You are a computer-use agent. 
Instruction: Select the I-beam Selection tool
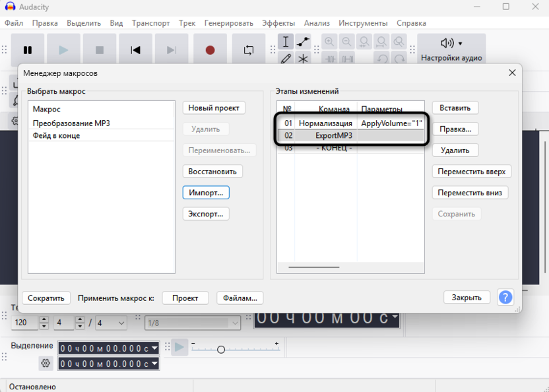click(x=286, y=42)
